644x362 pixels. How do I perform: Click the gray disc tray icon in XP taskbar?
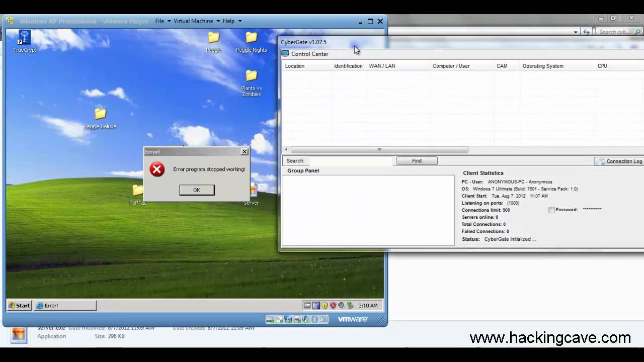[341, 305]
